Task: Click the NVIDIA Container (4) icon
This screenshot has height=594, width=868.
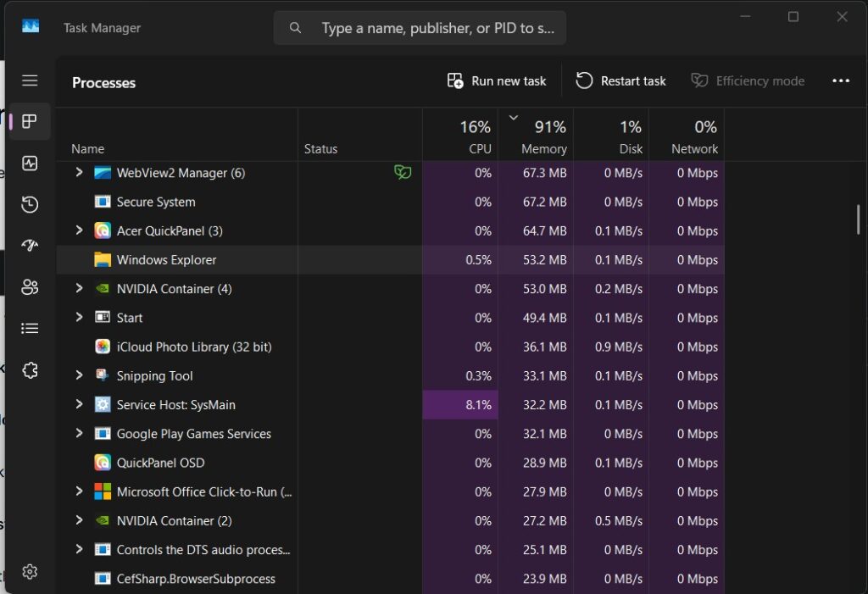Action: (103, 288)
